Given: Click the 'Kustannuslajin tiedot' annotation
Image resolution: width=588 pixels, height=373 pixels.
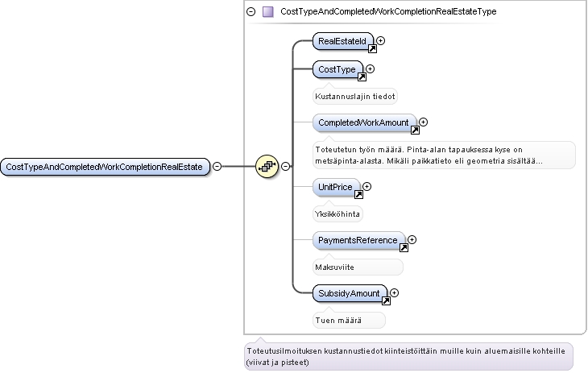Looking at the screenshot, I should (x=354, y=97).
